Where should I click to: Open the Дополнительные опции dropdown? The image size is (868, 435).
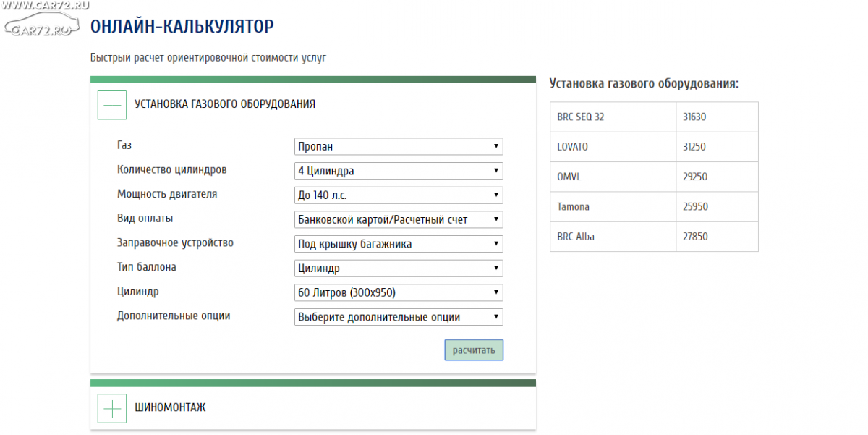tap(399, 317)
